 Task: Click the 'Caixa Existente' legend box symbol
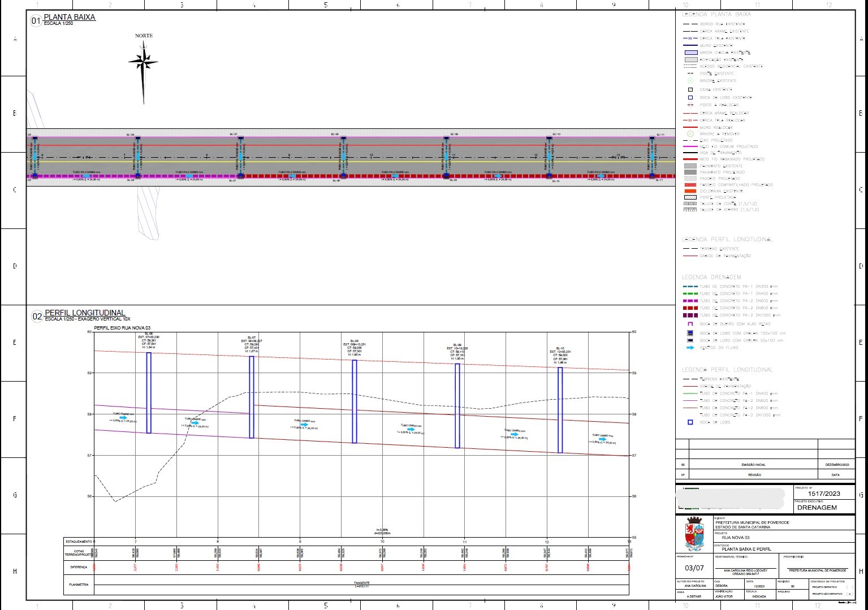(x=690, y=89)
